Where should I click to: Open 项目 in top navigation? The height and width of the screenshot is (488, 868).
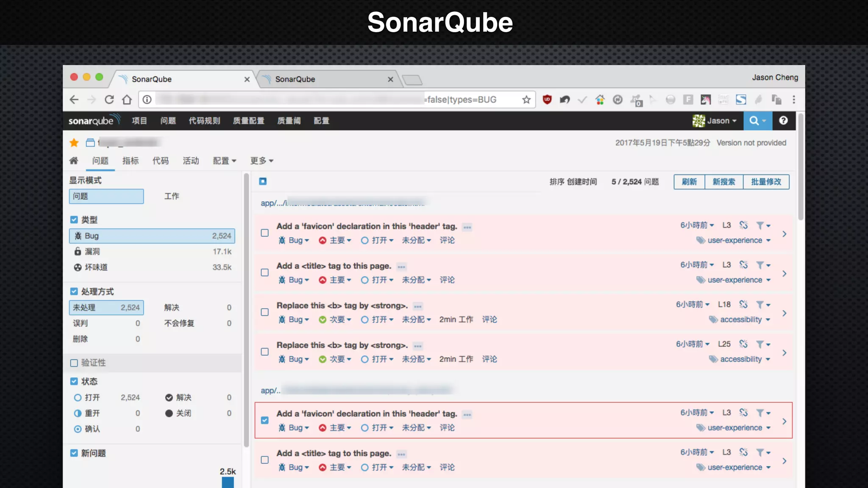pos(139,121)
